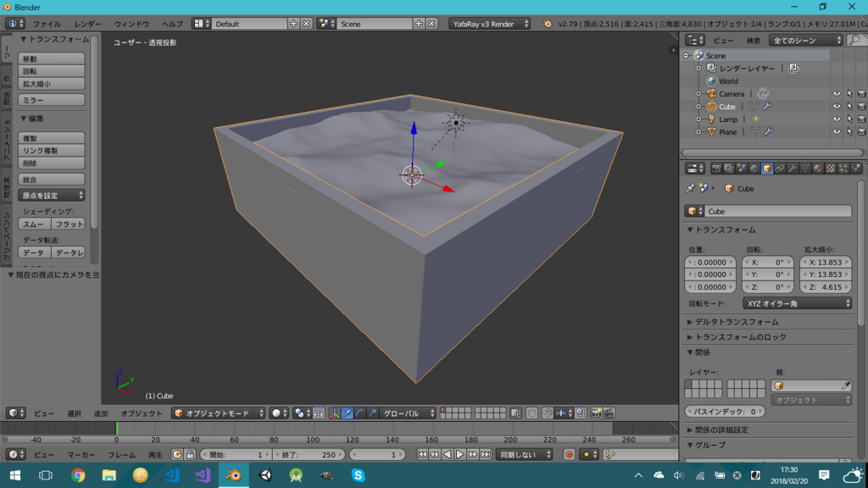Open Skype from the Windows taskbar

(x=359, y=474)
